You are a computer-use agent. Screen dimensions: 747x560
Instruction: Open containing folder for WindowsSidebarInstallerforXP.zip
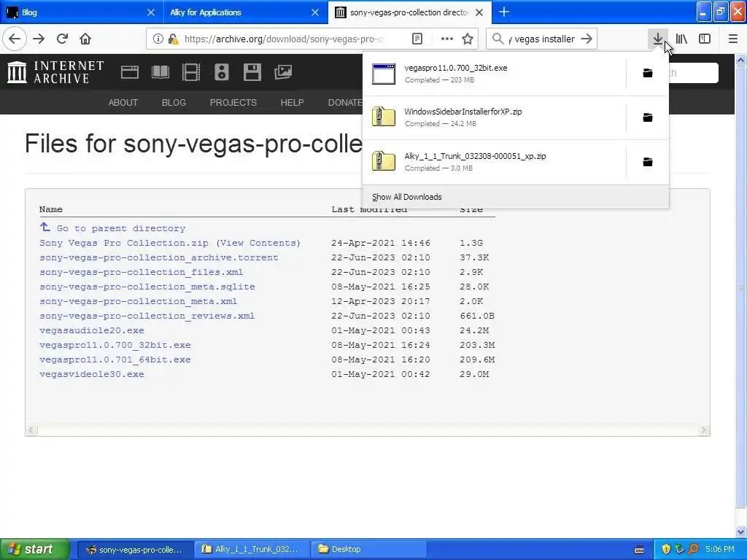(x=648, y=117)
